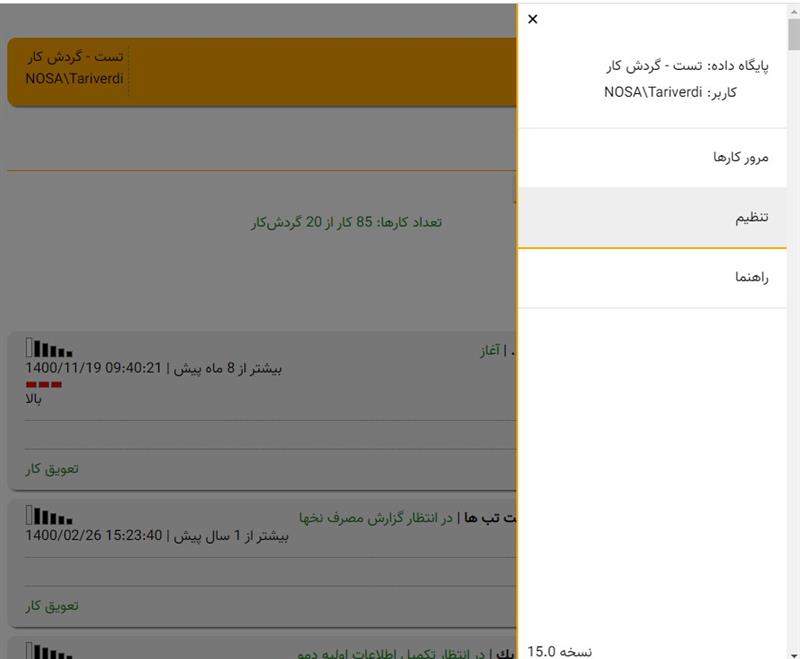
Task: Open the راهنما help menu item
Action: pyautogui.click(x=751, y=278)
